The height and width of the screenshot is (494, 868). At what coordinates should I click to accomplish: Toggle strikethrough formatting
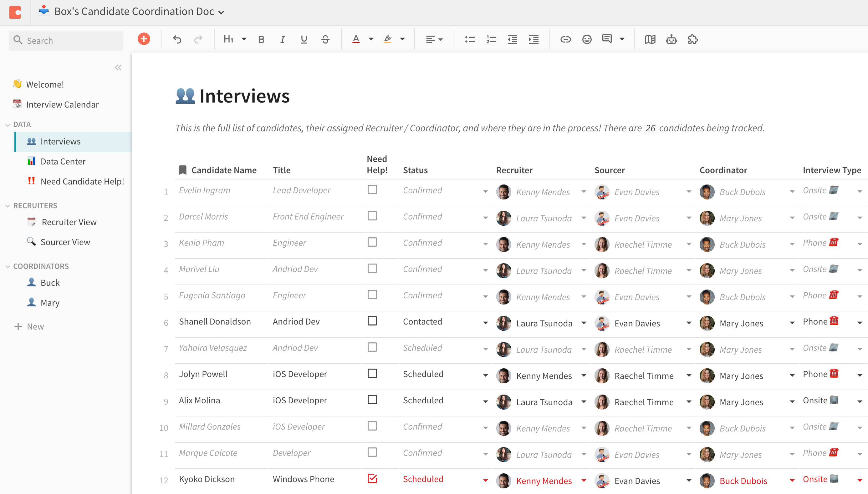[325, 39]
